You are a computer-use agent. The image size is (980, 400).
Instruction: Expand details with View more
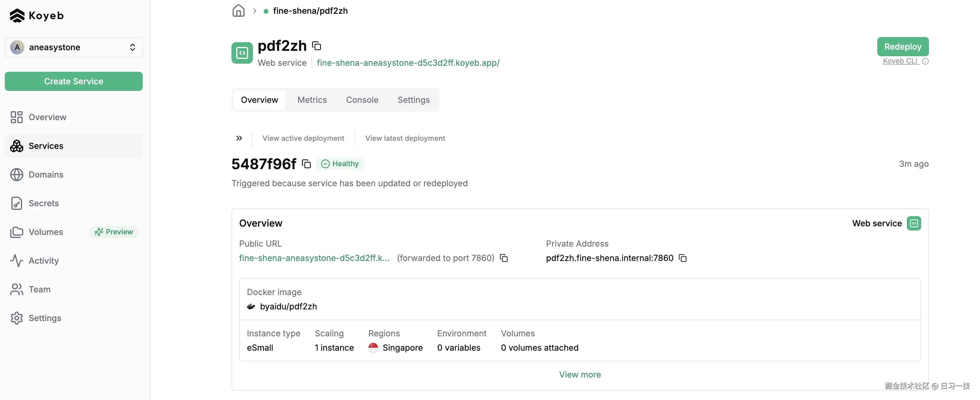[580, 375]
